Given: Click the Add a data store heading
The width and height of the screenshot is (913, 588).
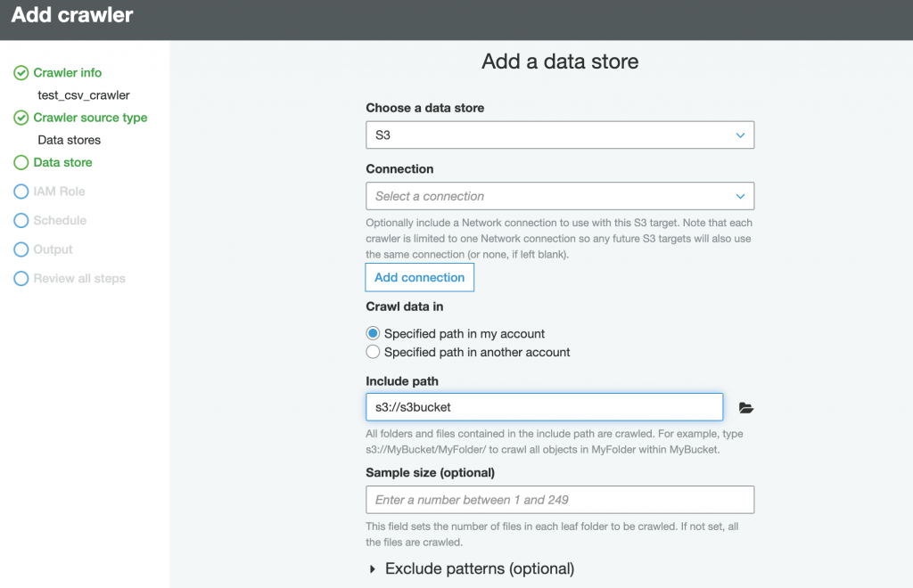Looking at the screenshot, I should pos(560,61).
